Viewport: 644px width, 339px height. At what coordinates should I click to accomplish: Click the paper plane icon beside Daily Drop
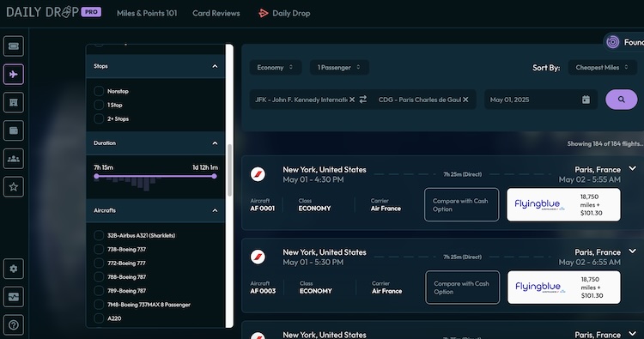tap(263, 13)
